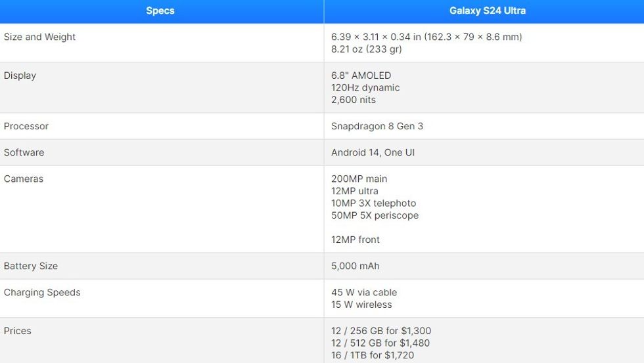644x363 pixels.
Task: Click the 12 / 256 GB for $1,300 price
Action: 381,331
